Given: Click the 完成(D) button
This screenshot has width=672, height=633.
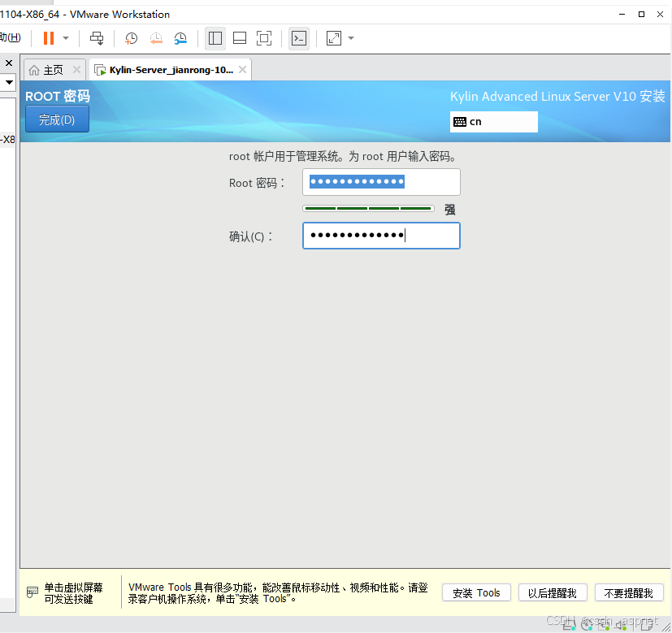Looking at the screenshot, I should tap(57, 119).
